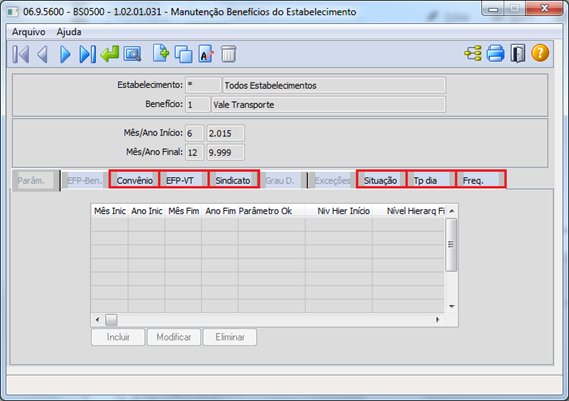Click the Mês Fim column header
This screenshot has height=401, width=569.
click(183, 211)
